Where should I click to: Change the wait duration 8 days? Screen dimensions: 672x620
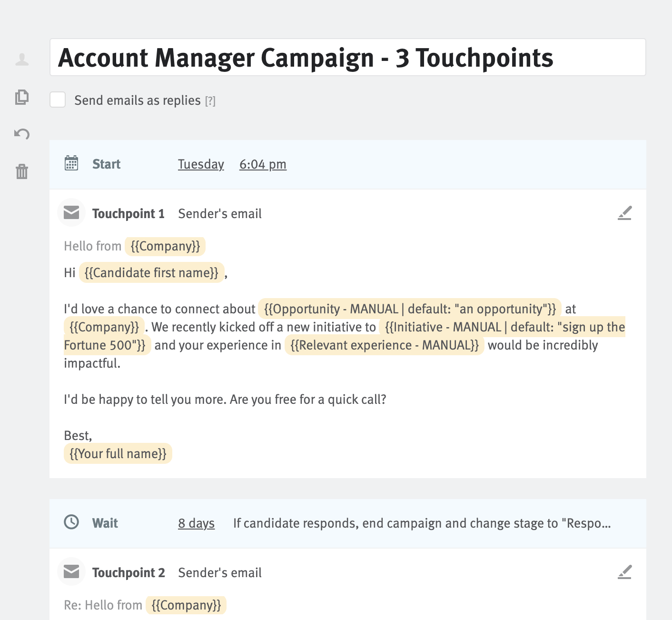click(196, 523)
